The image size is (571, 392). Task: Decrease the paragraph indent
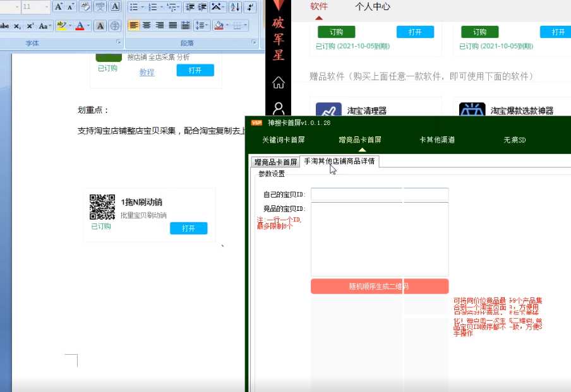(189, 7)
